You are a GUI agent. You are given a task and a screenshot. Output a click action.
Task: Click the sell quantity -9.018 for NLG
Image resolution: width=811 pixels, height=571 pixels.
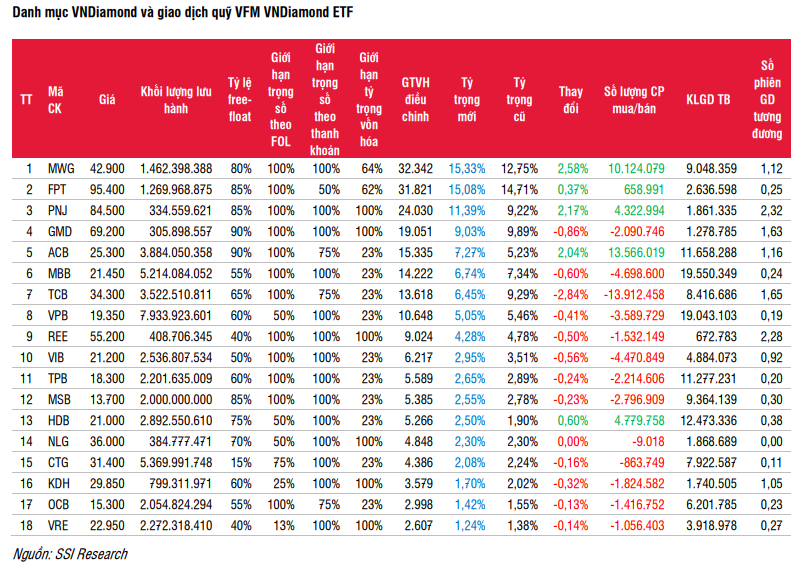648,442
